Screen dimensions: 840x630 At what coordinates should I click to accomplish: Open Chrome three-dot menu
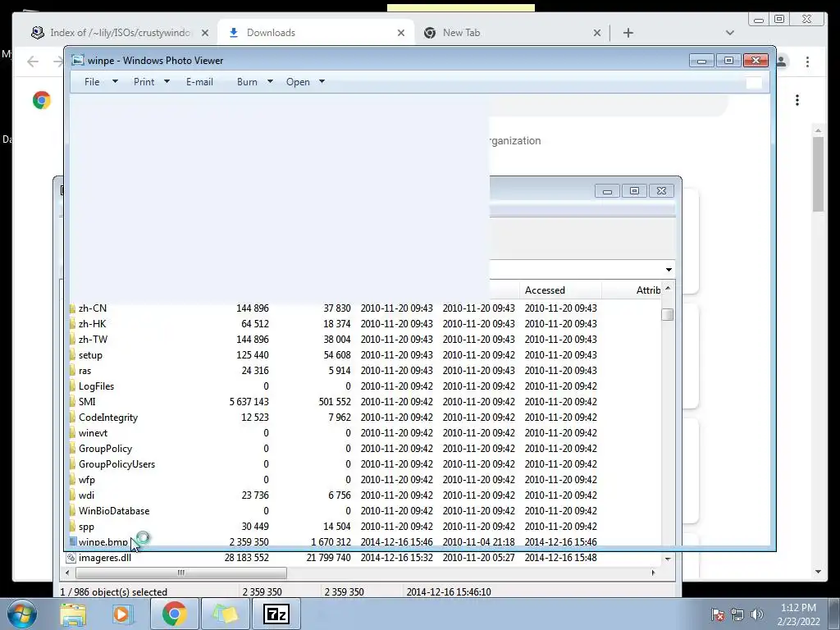[807, 62]
